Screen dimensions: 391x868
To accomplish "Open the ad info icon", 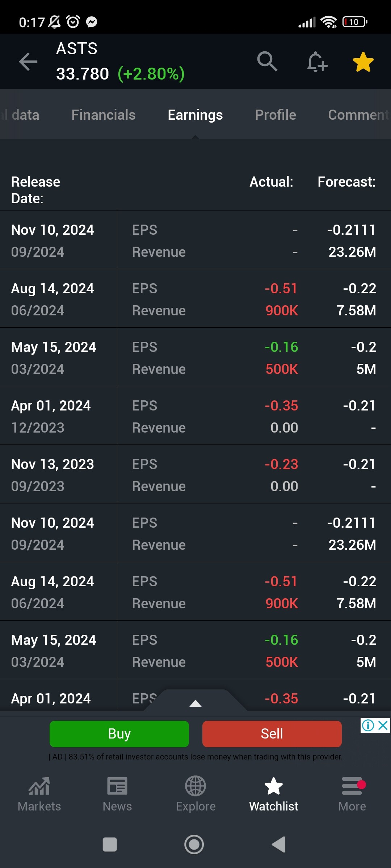I will 368,725.
